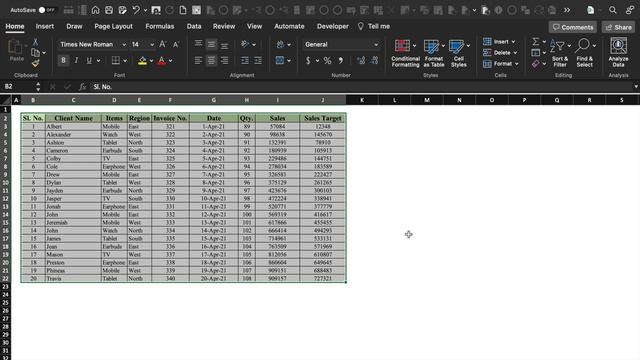Switch to the Insert tab

[x=44, y=26]
